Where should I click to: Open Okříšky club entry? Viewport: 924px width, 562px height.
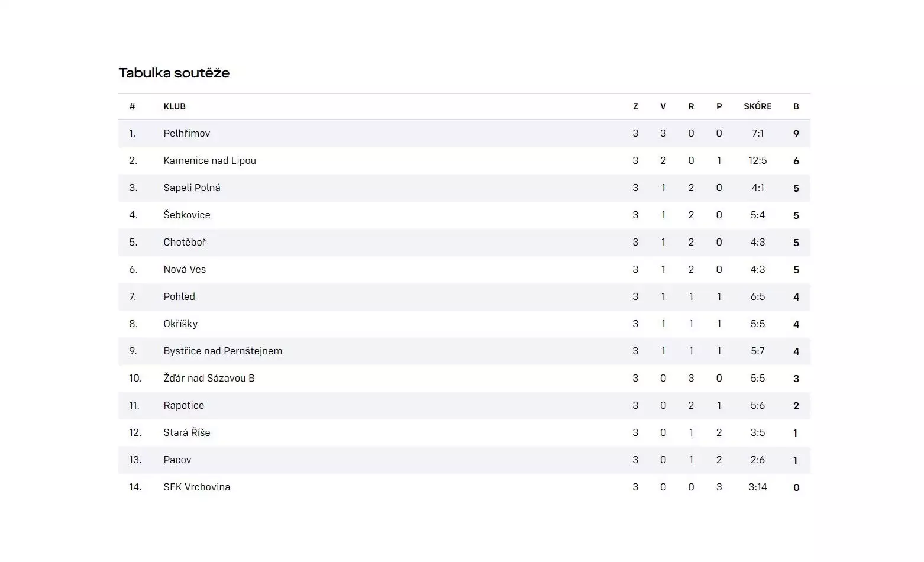coord(180,324)
